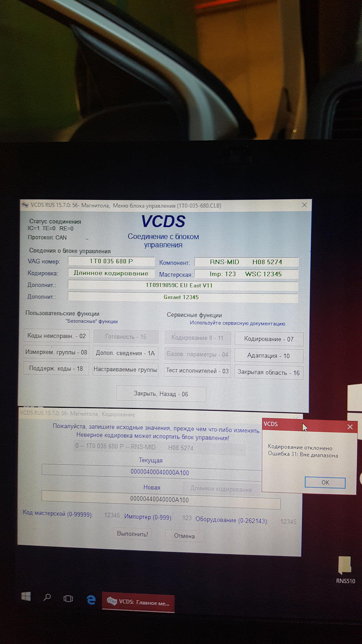Click Кодирование II - 11 button
Viewport: 362px width, 644px height.
pyautogui.click(x=197, y=338)
